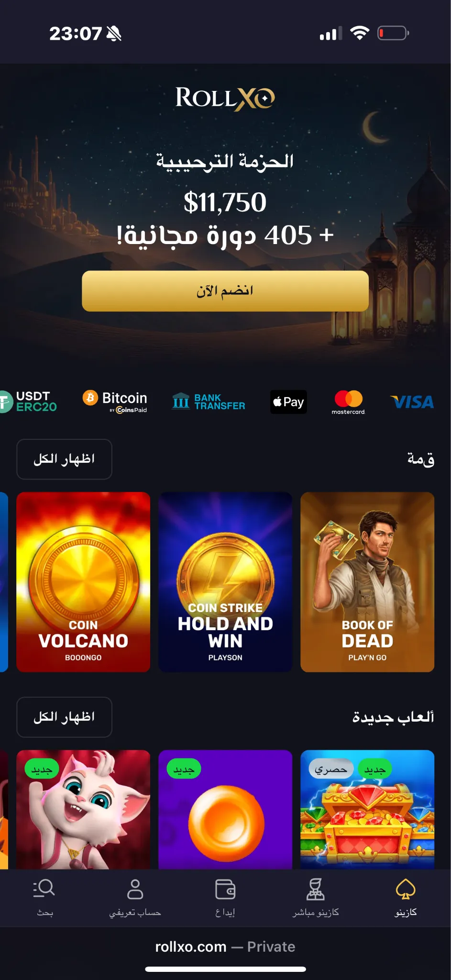
Task: Show all games in top section
Action: click(64, 459)
